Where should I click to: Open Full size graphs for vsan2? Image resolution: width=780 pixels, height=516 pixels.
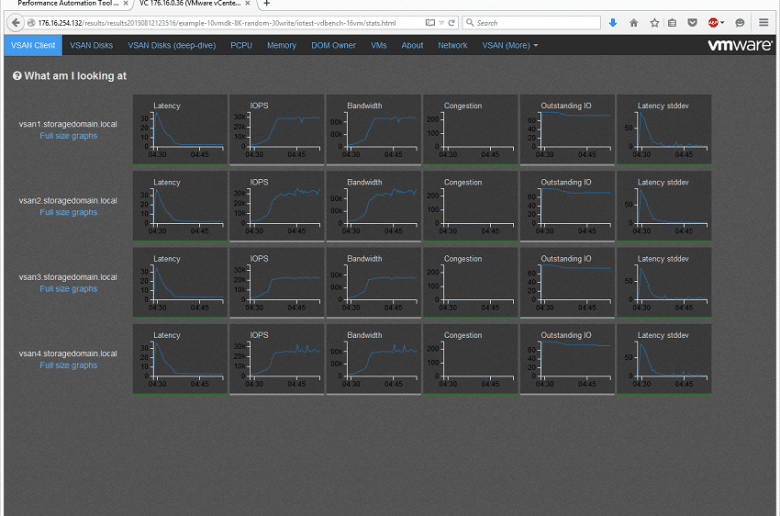tap(69, 212)
